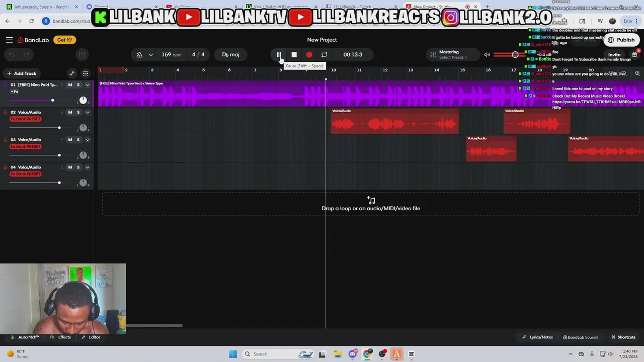644x362 pixels.
Task: Click the Add Track button
Action: click(21, 73)
